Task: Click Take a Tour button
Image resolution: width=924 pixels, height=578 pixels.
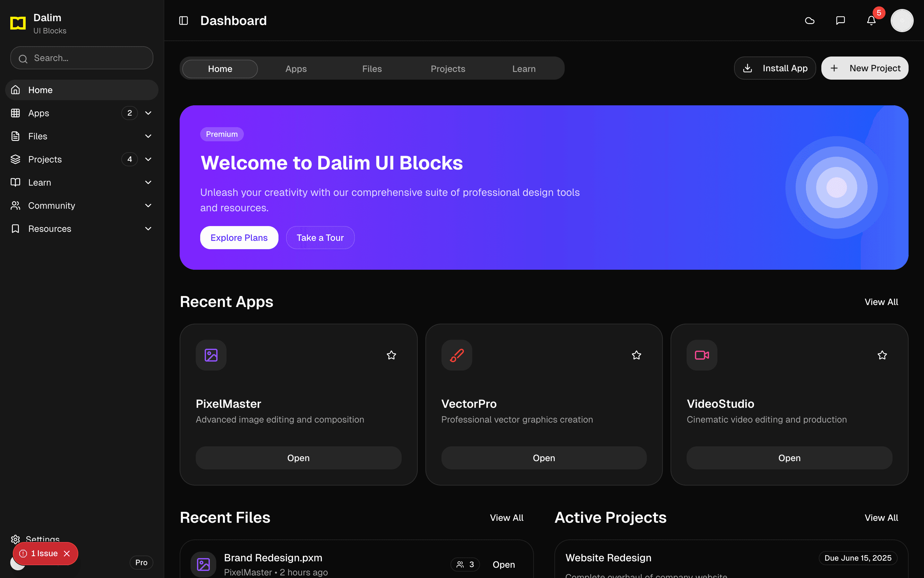Action: [x=320, y=237]
